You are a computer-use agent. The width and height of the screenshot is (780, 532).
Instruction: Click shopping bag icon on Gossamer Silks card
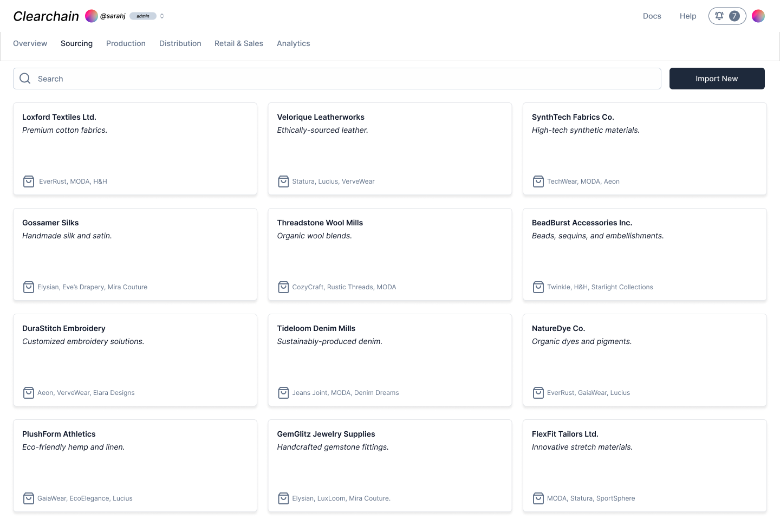click(x=29, y=287)
